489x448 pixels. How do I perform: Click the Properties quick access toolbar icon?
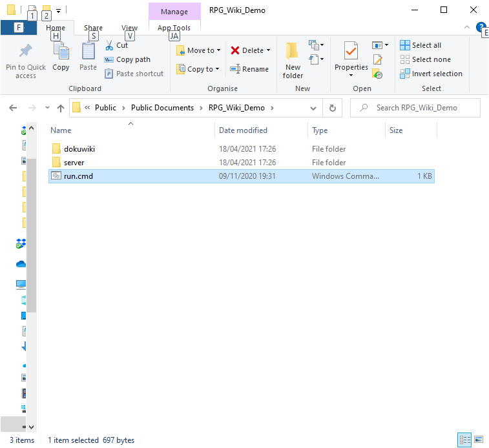click(x=32, y=10)
